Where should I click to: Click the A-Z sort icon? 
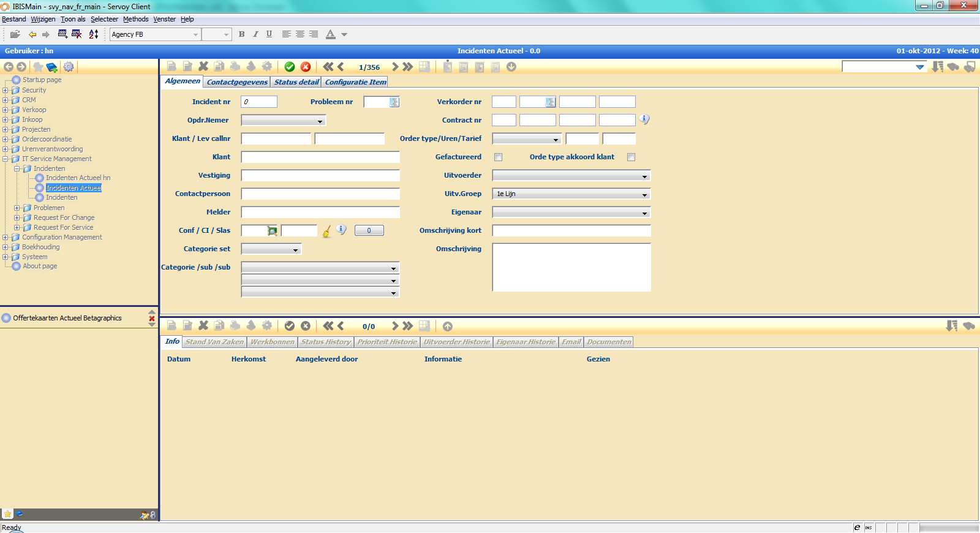point(94,34)
